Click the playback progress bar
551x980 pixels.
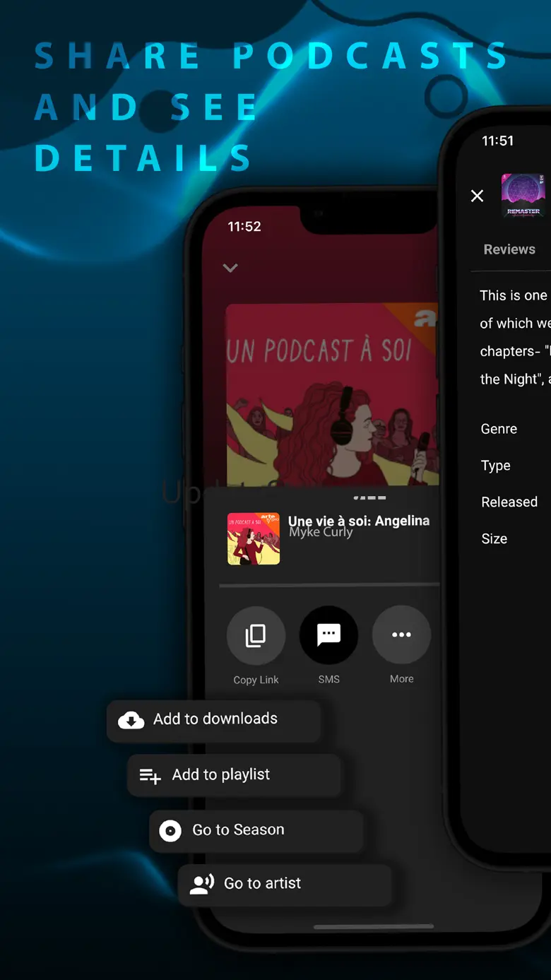pos(329,585)
